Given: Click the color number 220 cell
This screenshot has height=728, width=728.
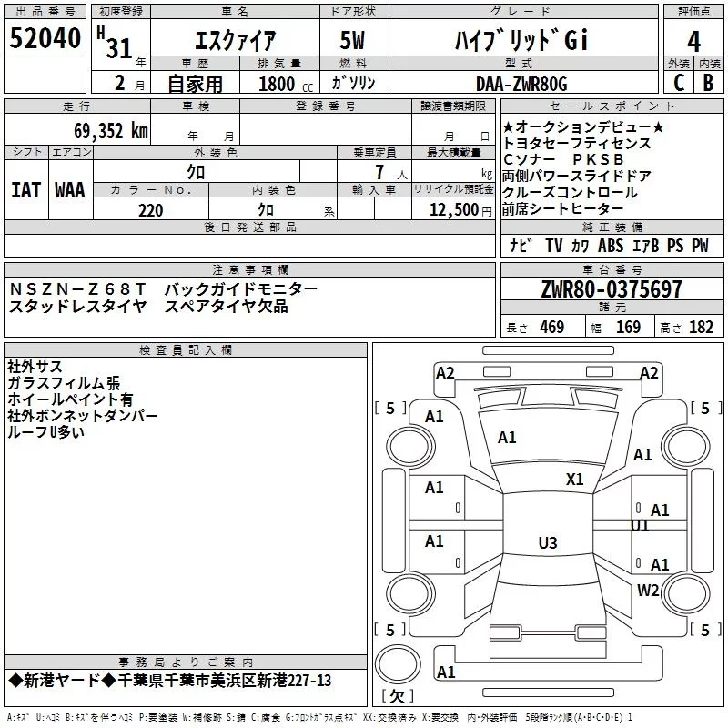Looking at the screenshot, I should point(150,210).
